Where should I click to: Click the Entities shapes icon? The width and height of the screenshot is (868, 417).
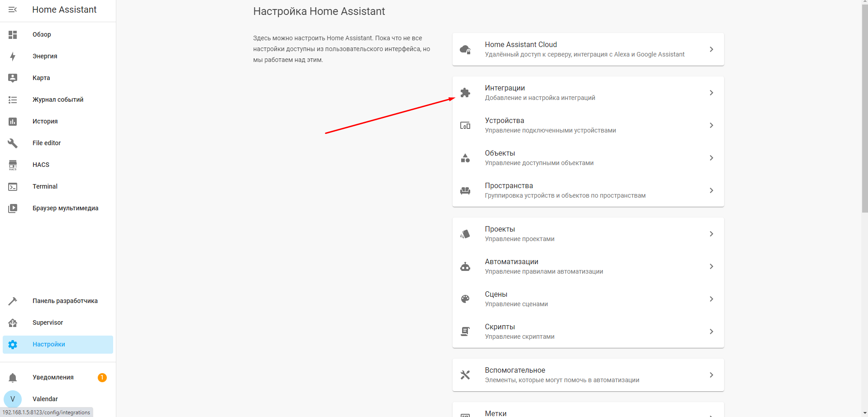point(465,158)
